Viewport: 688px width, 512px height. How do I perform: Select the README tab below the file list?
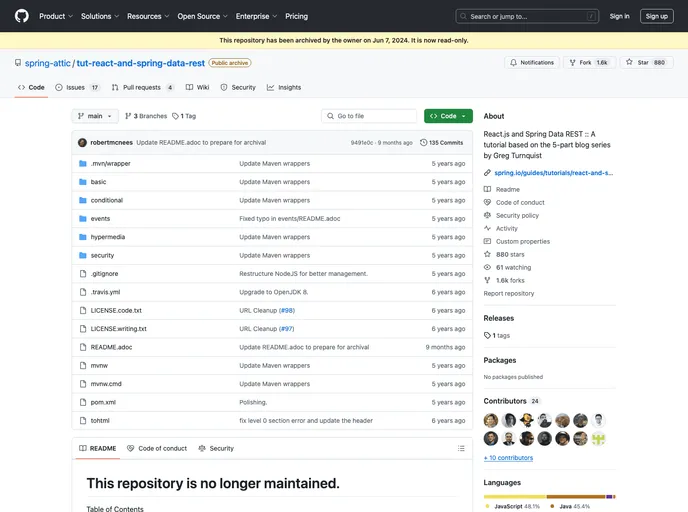(97, 448)
